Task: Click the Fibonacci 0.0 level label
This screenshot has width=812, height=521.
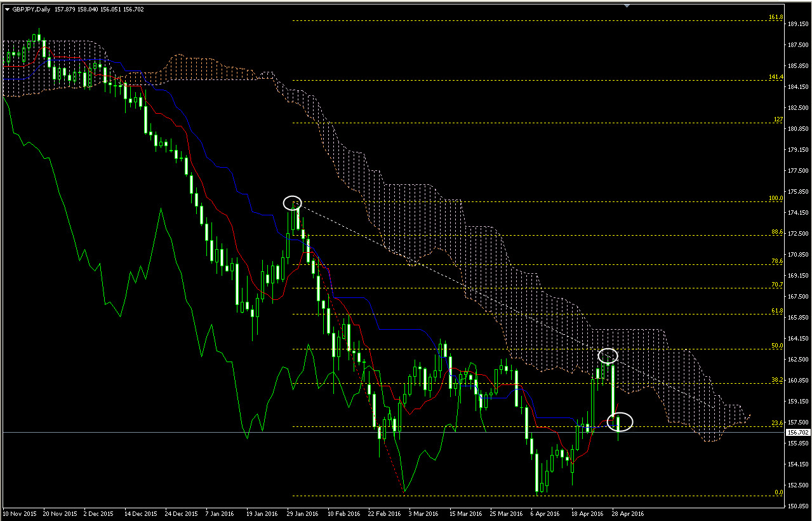Action: 779,492
